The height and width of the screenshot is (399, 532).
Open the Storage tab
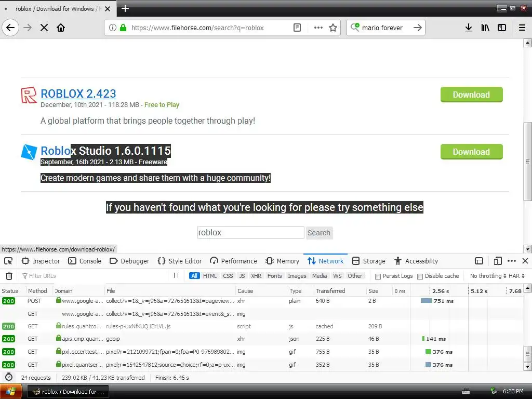point(369,261)
